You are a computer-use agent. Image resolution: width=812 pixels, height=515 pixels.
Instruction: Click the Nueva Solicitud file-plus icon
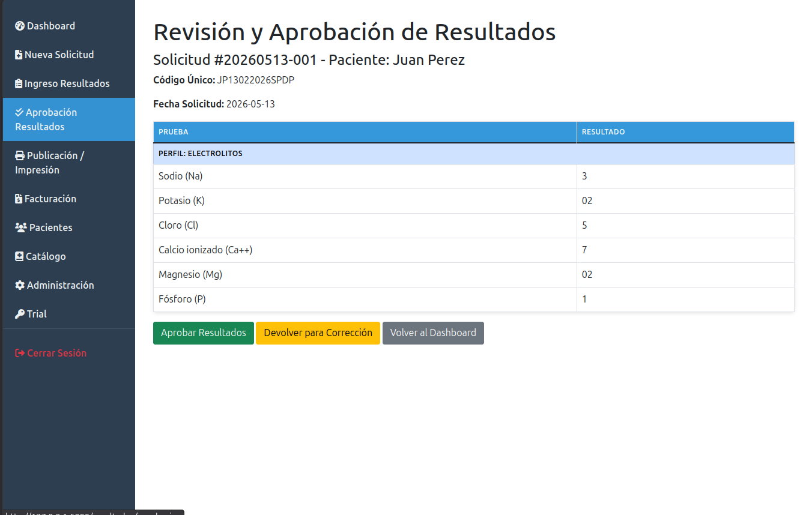pyautogui.click(x=19, y=55)
